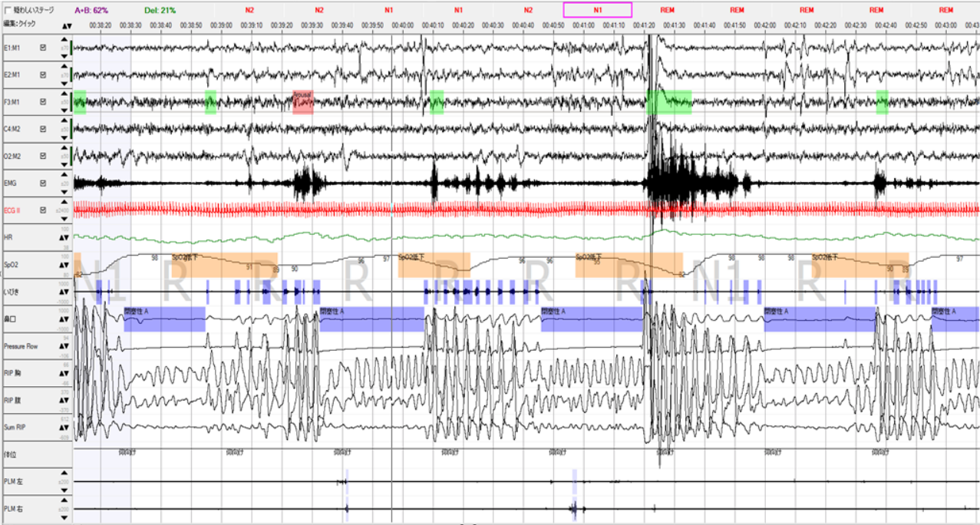Image resolution: width=980 pixels, height=525 pixels.
Task: Tick the 疑わしいステージ checkbox
Action: [8, 10]
